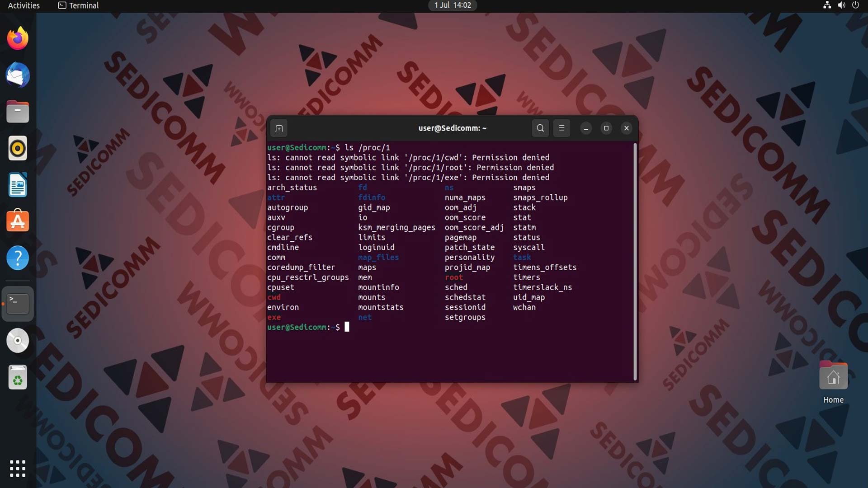
Task: Launch Rhythmbox music player
Action: (x=18, y=148)
